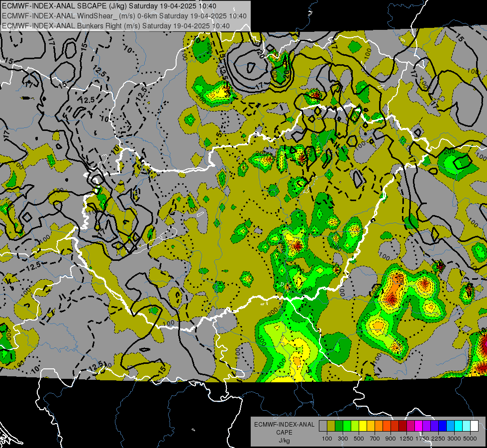Select the yellow-green legend swatch
The width and height of the screenshot is (487, 448).
pyautogui.click(x=355, y=426)
